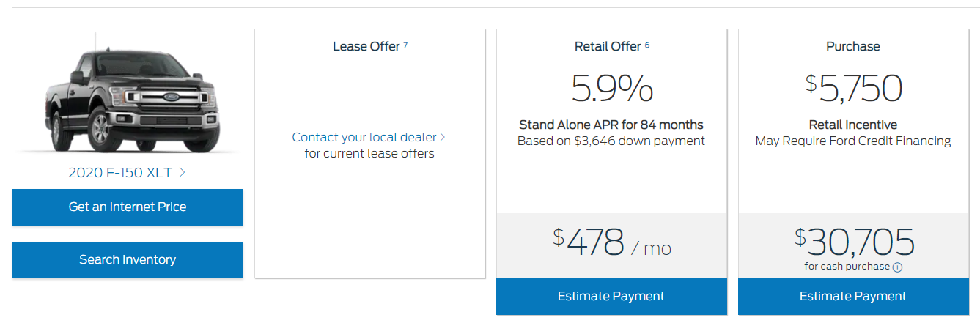The image size is (980, 326).
Task: Click the chevron after 2020 F-150 XLT
Action: (x=182, y=173)
